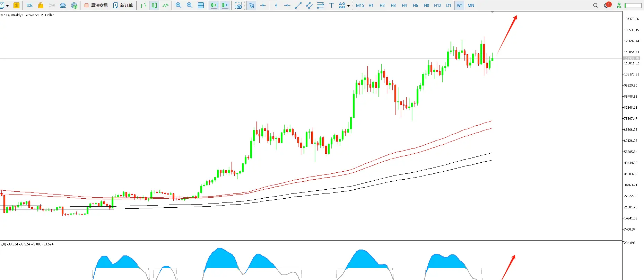Click the 137373.86 price scale label
The width and height of the screenshot is (644, 280).
pos(631,19)
